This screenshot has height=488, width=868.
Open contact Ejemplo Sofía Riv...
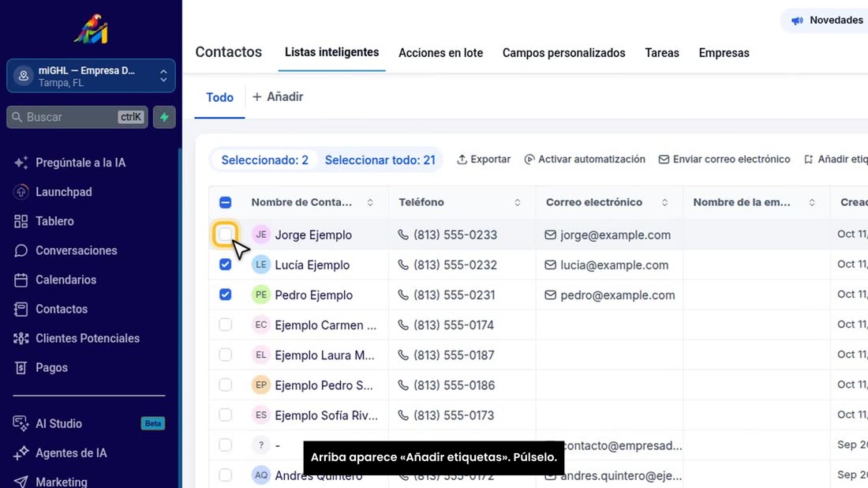326,415
